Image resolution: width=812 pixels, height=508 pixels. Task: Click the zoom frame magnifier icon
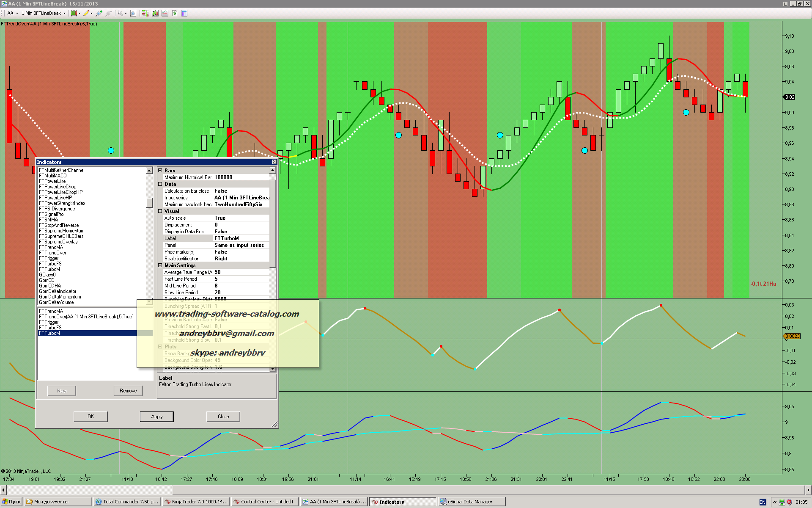pyautogui.click(x=133, y=13)
